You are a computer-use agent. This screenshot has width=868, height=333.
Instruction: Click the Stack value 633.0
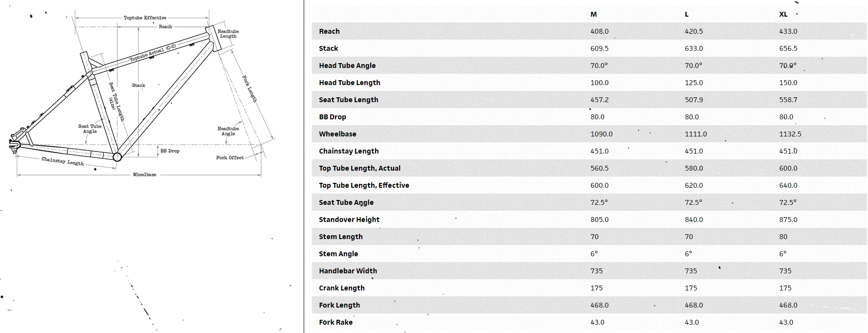tap(694, 48)
